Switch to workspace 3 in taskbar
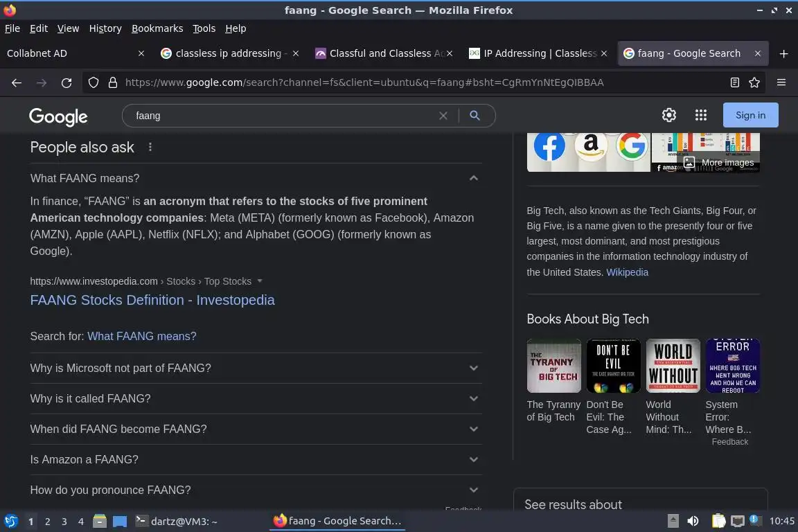The image size is (798, 532). [x=64, y=522]
